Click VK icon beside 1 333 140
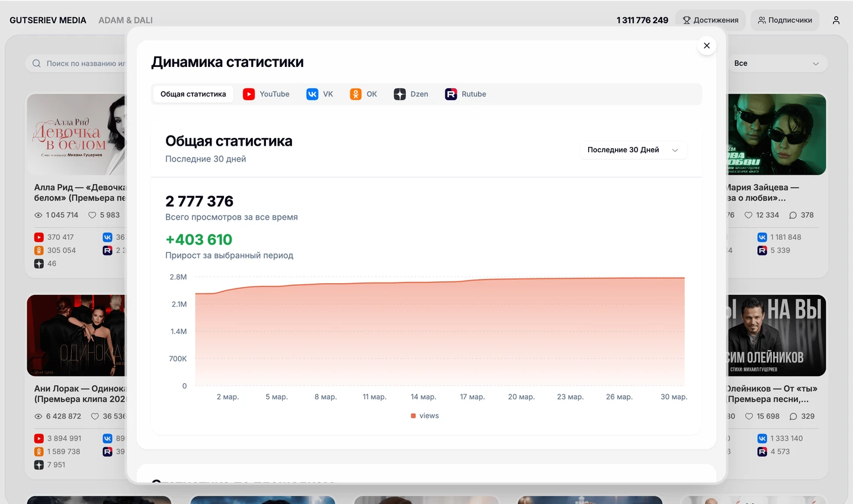 tap(762, 439)
